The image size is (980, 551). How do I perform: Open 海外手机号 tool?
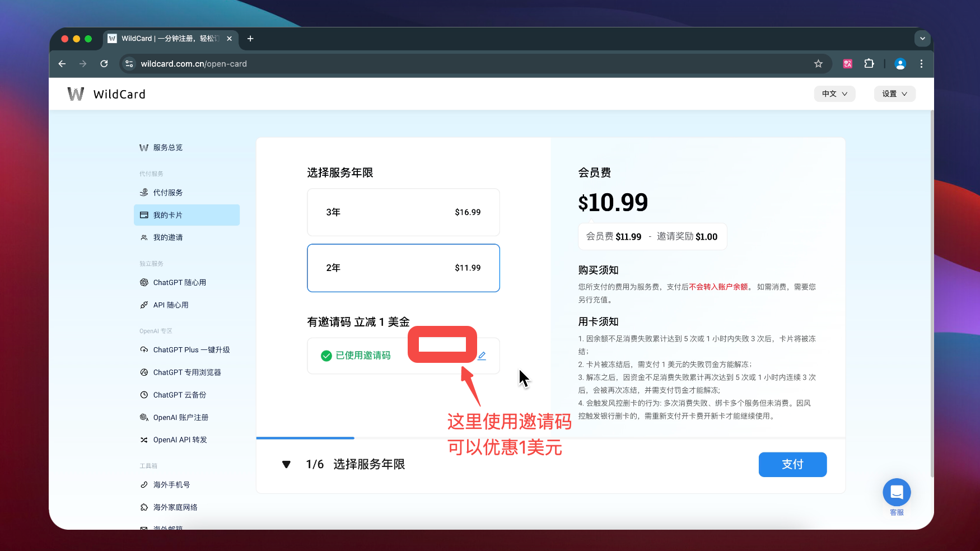(x=186, y=485)
